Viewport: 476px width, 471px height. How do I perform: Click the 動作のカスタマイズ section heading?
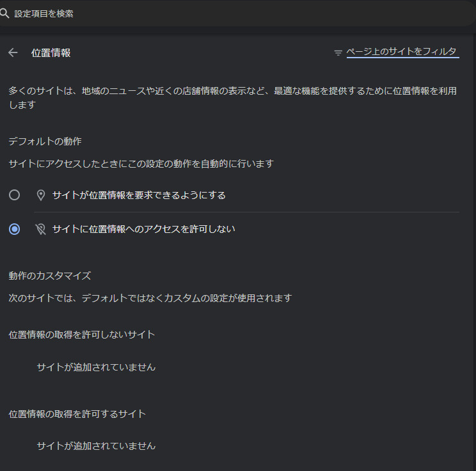click(49, 276)
